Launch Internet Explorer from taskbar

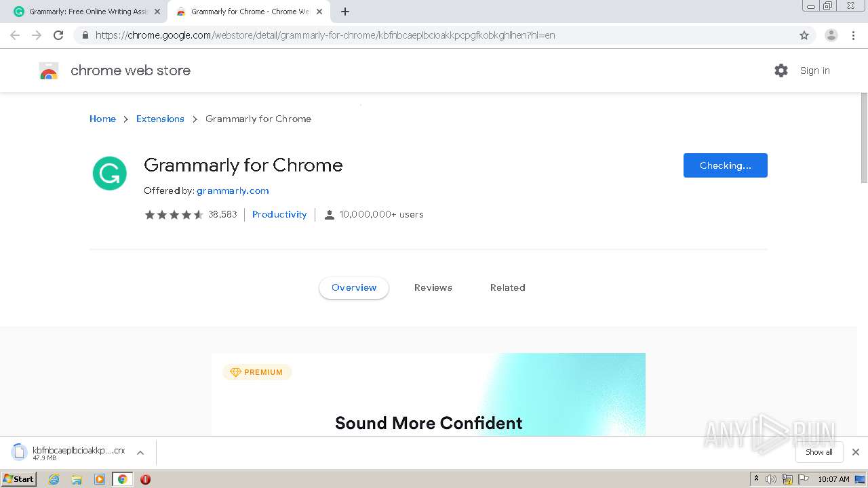point(54,479)
